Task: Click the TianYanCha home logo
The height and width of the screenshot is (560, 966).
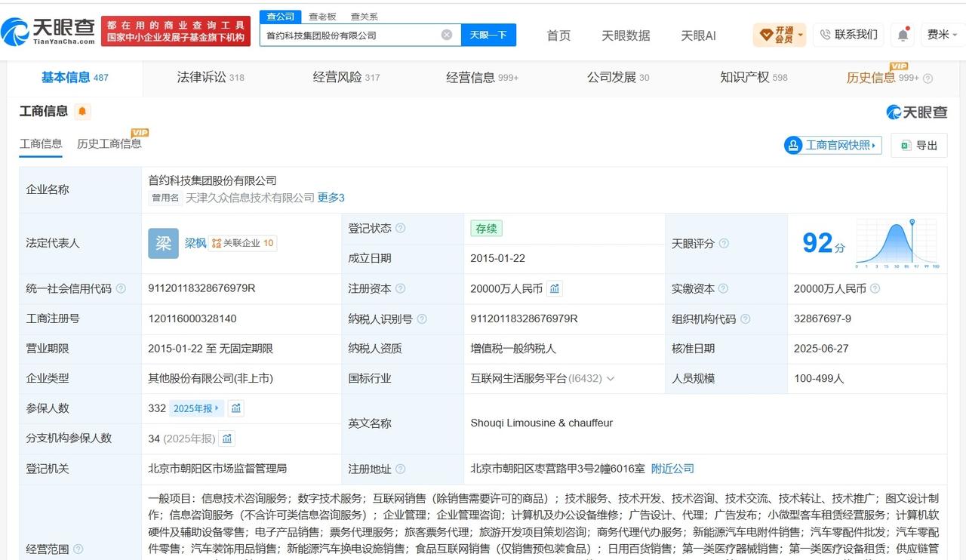Action: [x=49, y=31]
